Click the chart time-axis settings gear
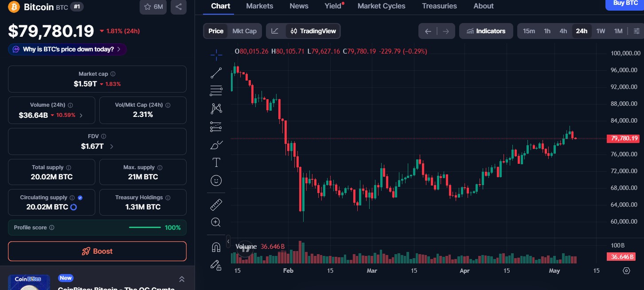 tap(626, 271)
